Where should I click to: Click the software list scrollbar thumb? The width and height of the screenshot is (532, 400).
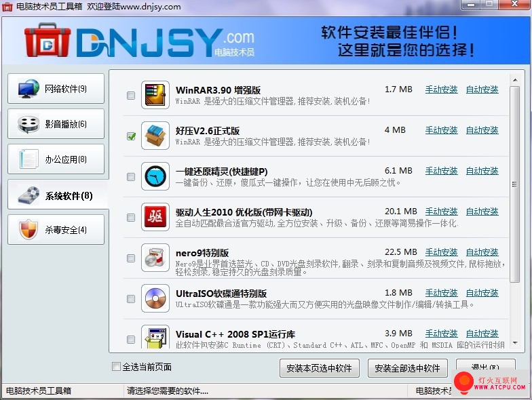click(x=514, y=184)
